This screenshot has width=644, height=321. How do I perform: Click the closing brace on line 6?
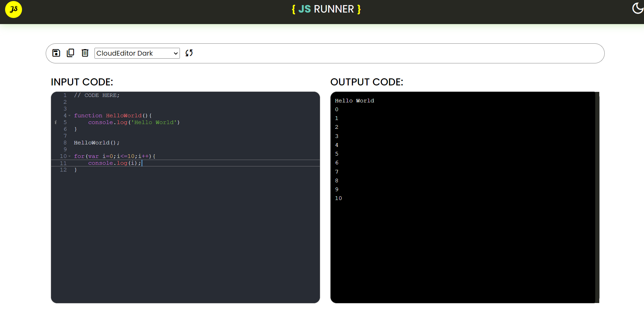coord(76,129)
